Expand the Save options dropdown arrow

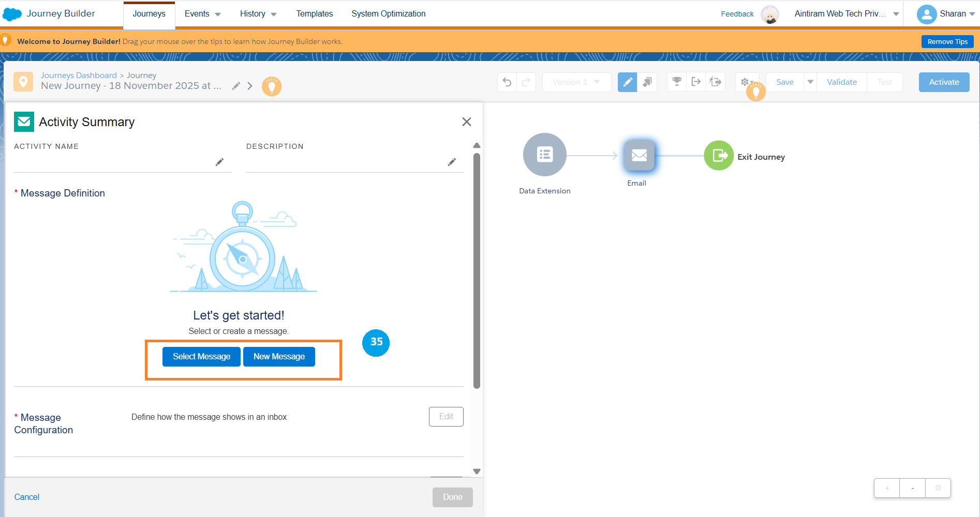(x=810, y=82)
